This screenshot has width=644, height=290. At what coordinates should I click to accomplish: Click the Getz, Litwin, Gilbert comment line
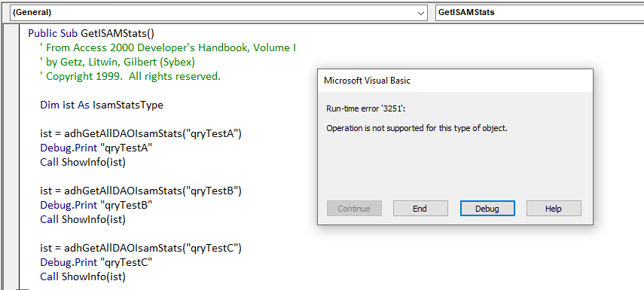pos(118,62)
